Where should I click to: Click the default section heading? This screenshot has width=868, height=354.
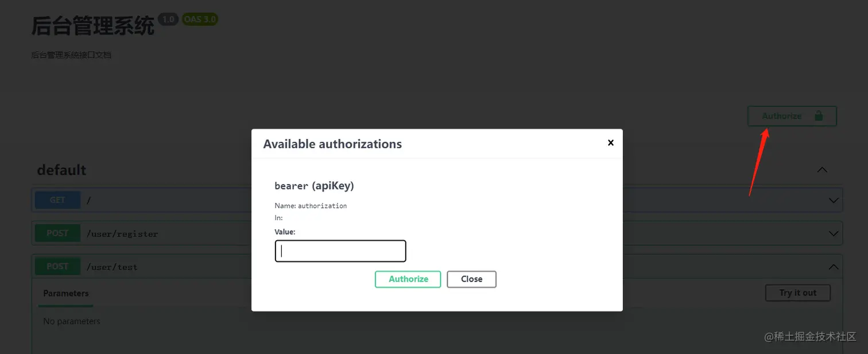click(x=61, y=170)
